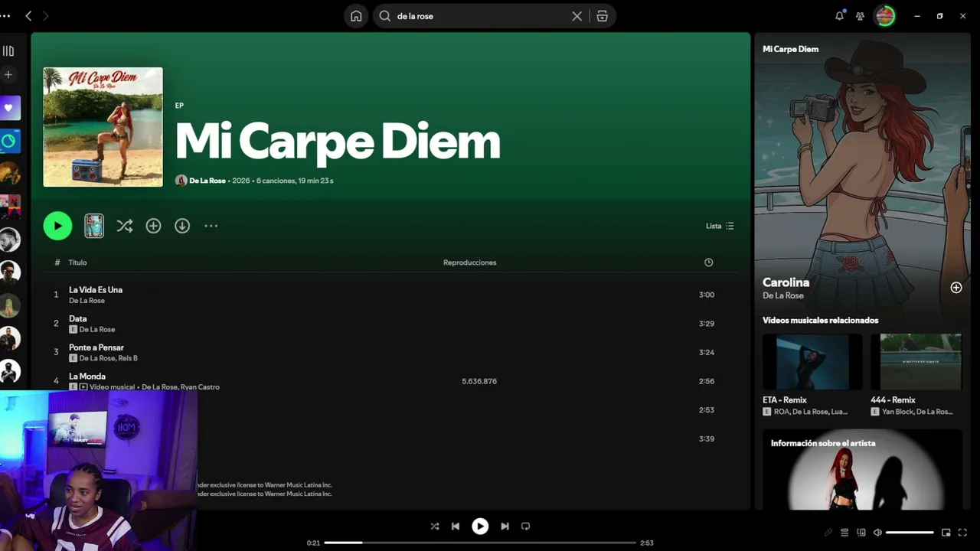Expand Your Library sidebar
Image resolution: width=980 pixels, height=551 pixels.
click(8, 51)
